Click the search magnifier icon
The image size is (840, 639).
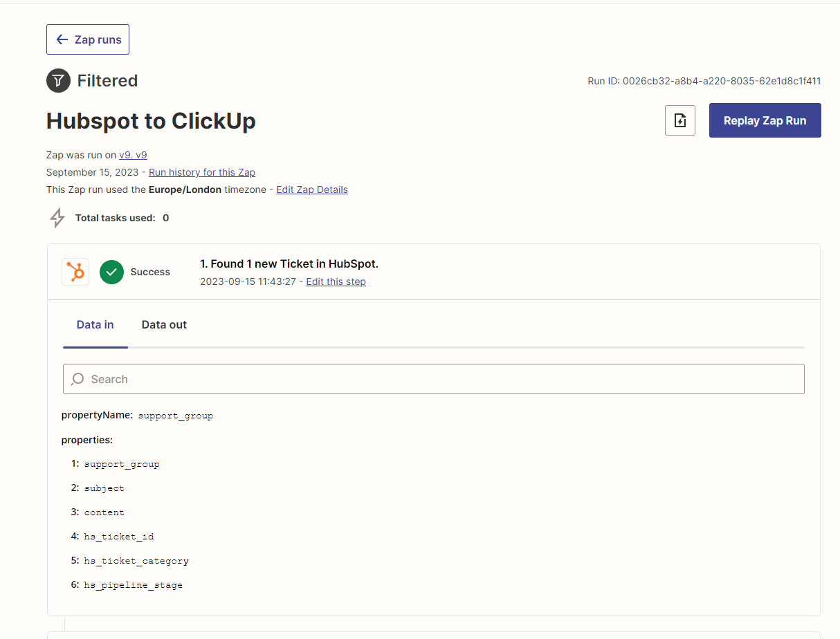[x=78, y=379]
